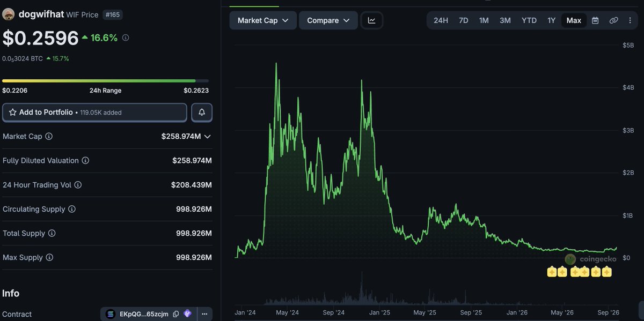This screenshot has width=644, height=321.
Task: Click the $5B y-axis label
Action: click(x=628, y=45)
